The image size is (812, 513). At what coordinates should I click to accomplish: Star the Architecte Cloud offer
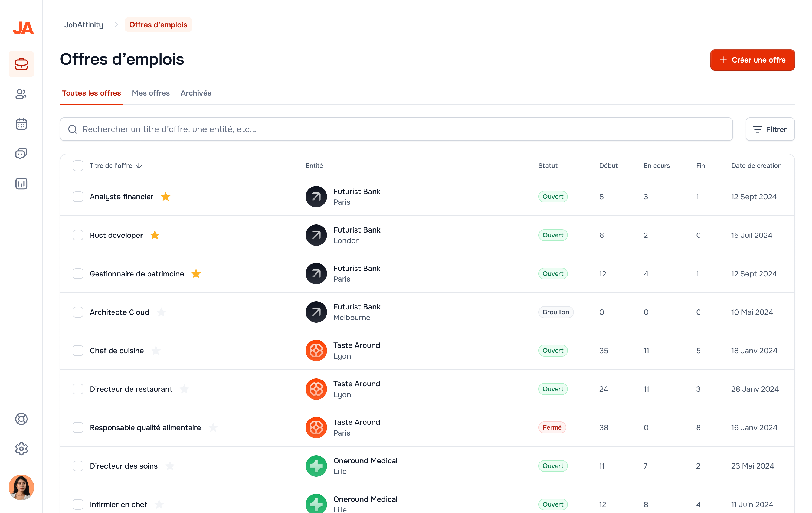161,312
